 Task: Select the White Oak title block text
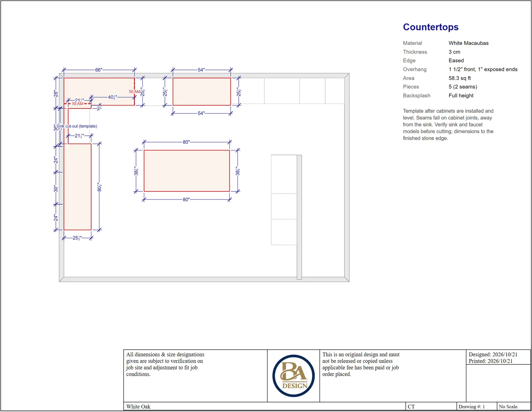click(x=138, y=407)
